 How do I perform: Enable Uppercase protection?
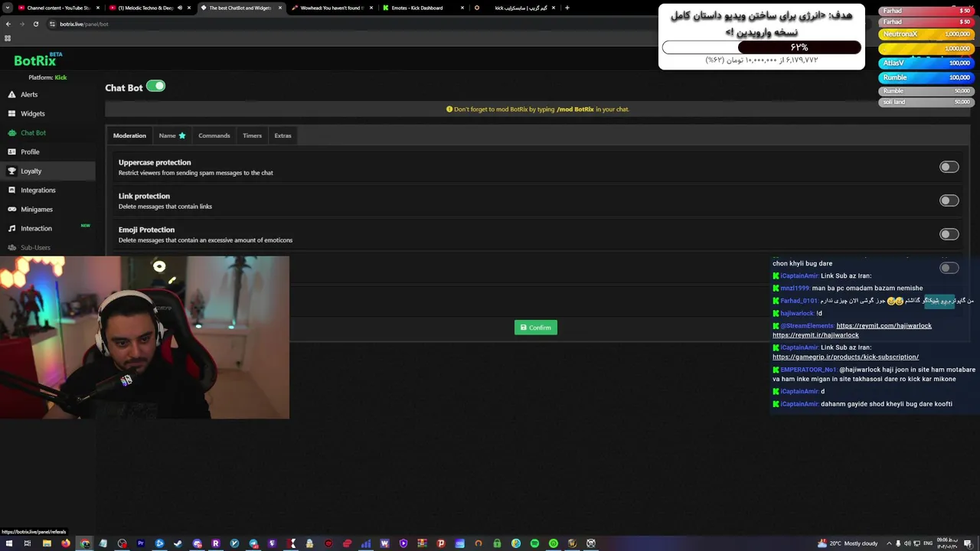949,167
